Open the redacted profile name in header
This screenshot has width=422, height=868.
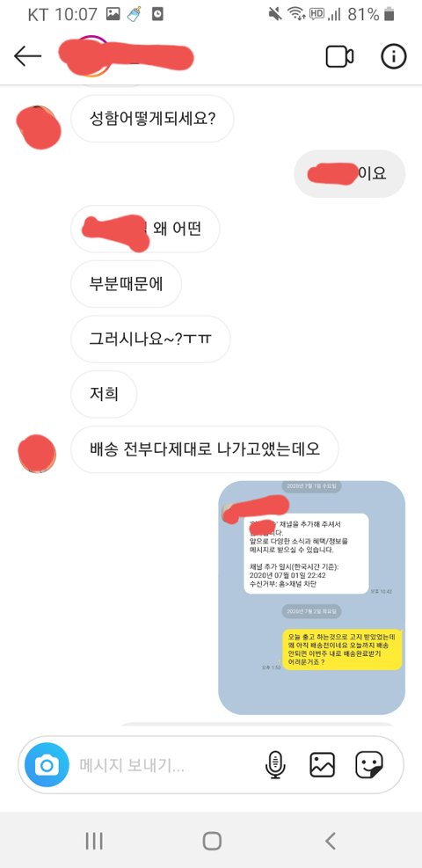click(x=126, y=56)
